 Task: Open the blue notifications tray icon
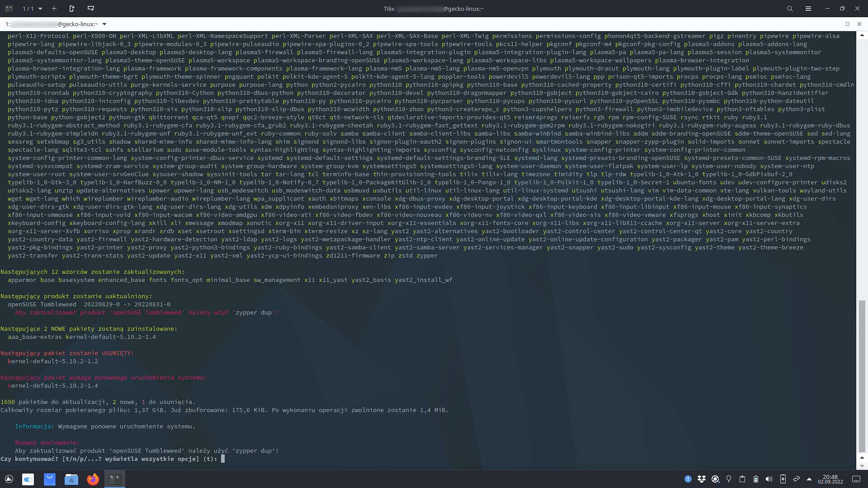(x=688, y=479)
